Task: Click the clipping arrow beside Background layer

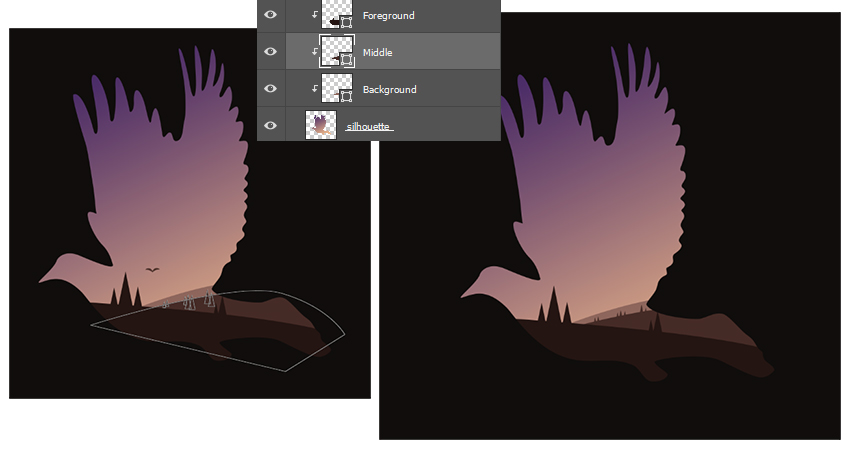Action: coord(314,89)
